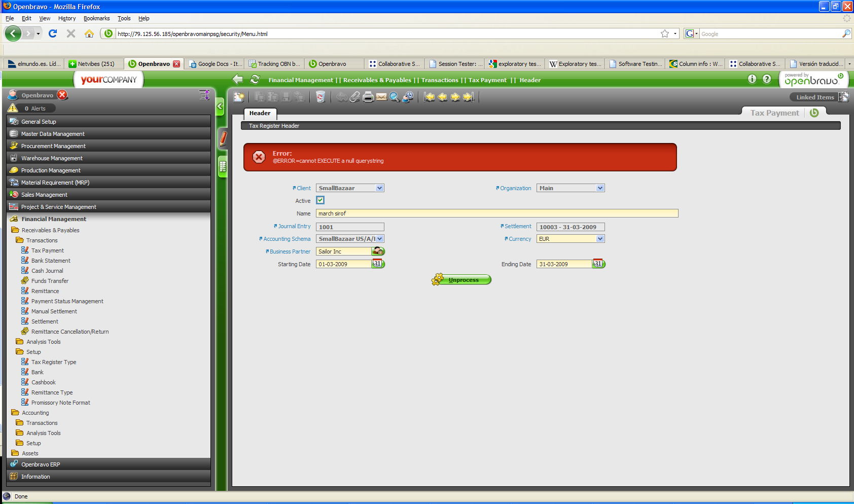Open the audit trail user-clock icon

408,97
